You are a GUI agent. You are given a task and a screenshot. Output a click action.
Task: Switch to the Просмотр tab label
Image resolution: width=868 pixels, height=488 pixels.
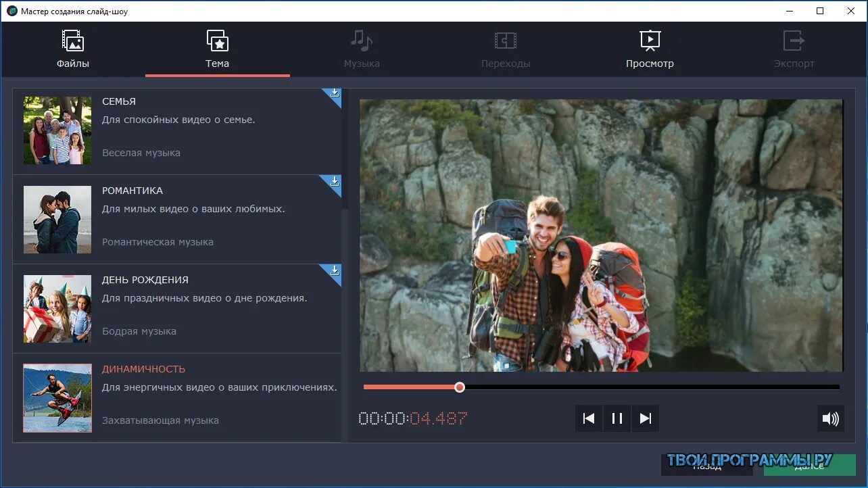650,64
